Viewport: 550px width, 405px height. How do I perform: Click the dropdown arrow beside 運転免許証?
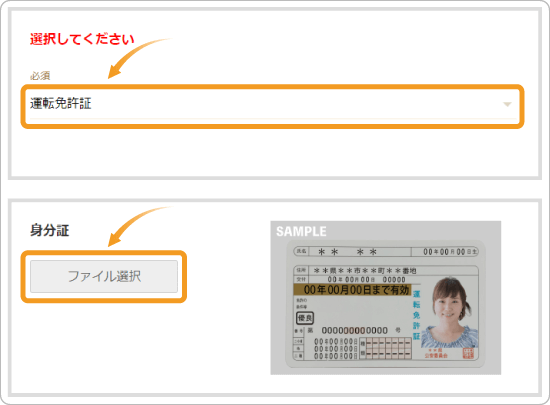coord(507,104)
